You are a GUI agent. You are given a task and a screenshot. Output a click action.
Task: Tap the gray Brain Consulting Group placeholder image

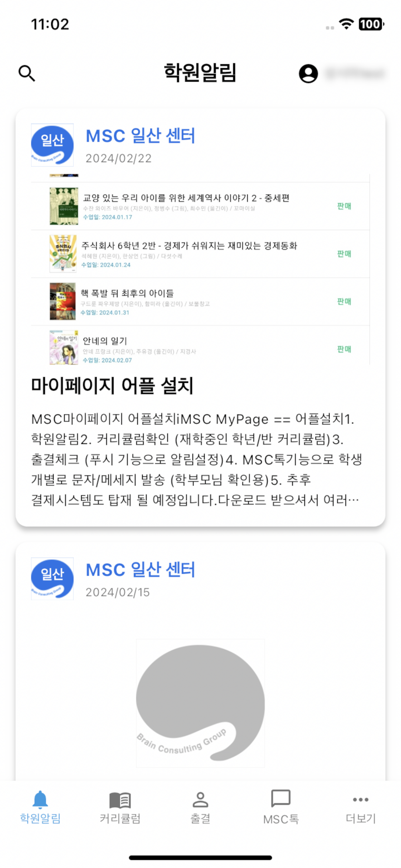tap(200, 703)
